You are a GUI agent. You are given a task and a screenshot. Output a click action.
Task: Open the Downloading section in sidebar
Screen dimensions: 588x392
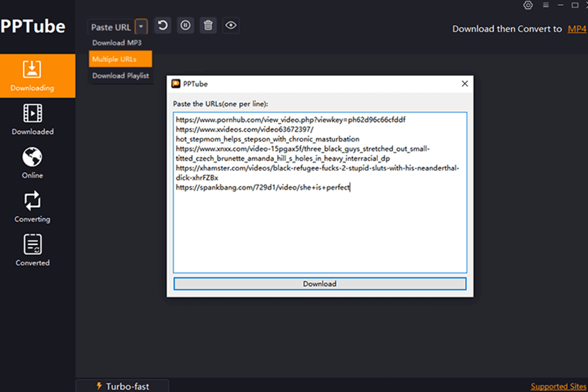click(x=37, y=76)
